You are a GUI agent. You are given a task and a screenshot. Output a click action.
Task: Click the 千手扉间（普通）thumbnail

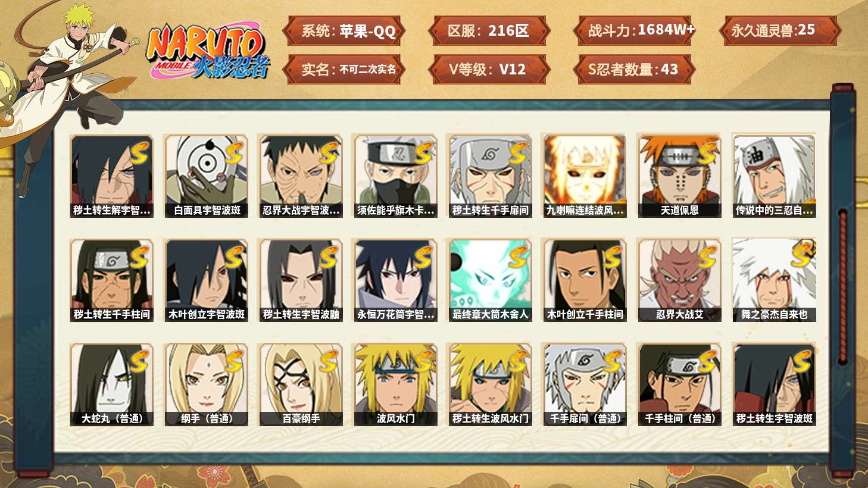tap(585, 384)
